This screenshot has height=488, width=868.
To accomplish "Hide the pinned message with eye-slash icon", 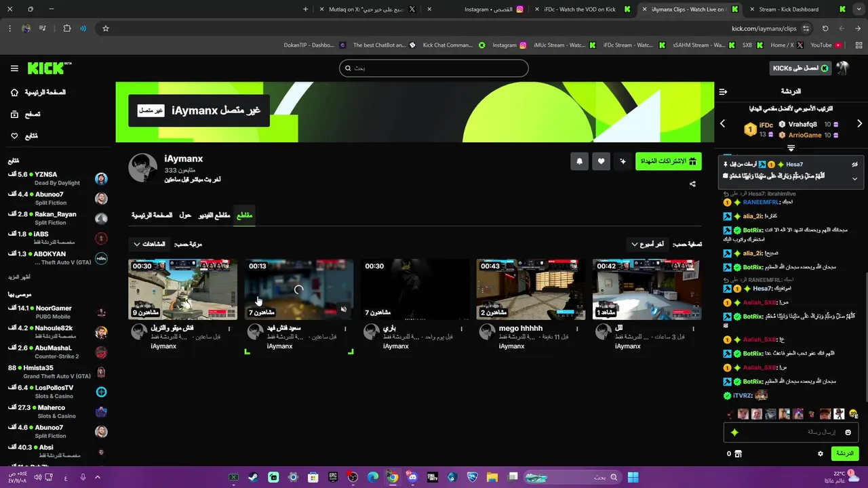I will click(x=854, y=165).
